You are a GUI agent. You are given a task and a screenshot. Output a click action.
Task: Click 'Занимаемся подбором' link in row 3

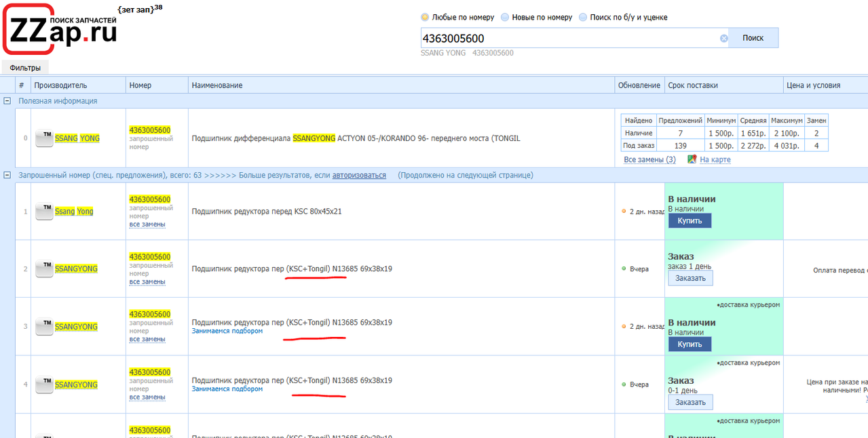227,331
